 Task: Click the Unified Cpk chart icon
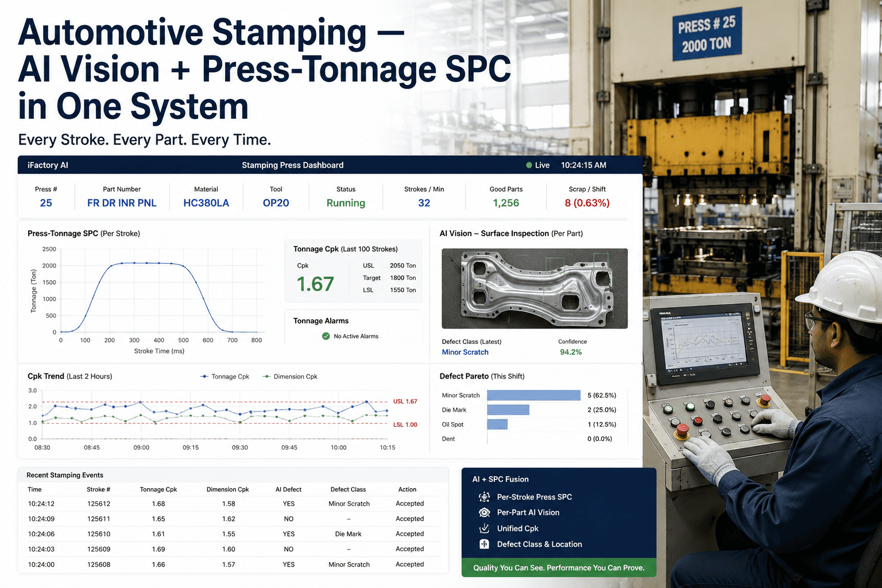(485, 528)
